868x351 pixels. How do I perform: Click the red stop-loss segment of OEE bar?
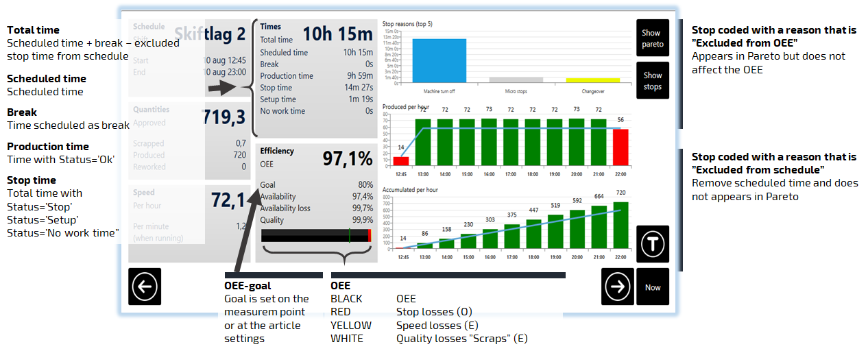(370, 235)
